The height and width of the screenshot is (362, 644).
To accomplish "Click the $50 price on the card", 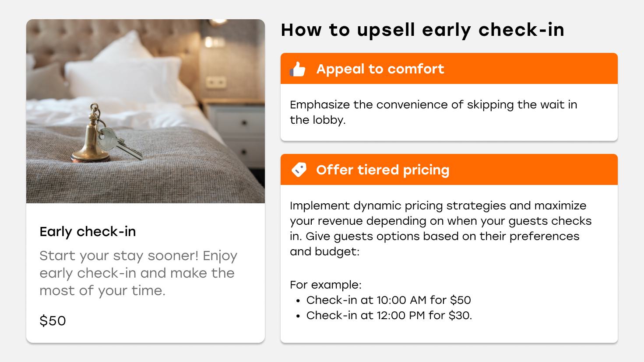I will (53, 320).
